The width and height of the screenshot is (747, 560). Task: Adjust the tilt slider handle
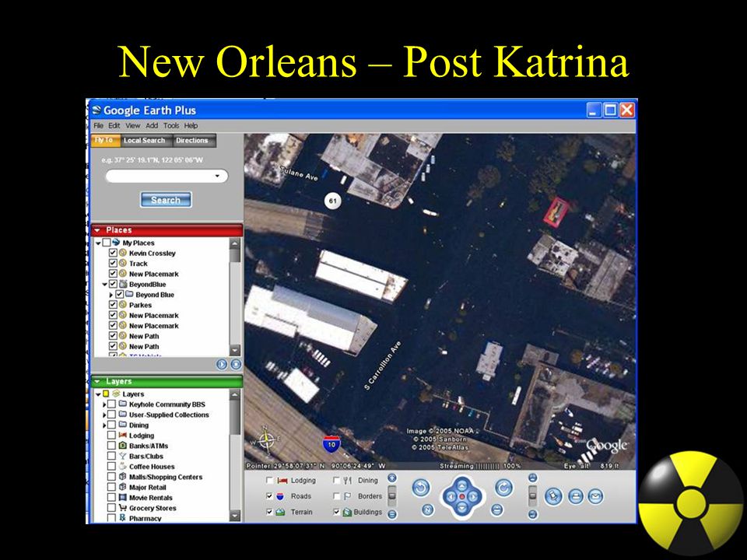click(532, 495)
